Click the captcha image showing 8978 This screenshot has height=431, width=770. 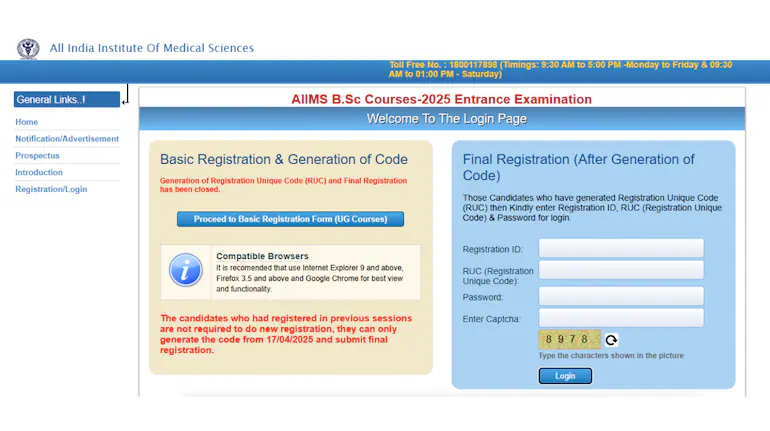click(569, 340)
